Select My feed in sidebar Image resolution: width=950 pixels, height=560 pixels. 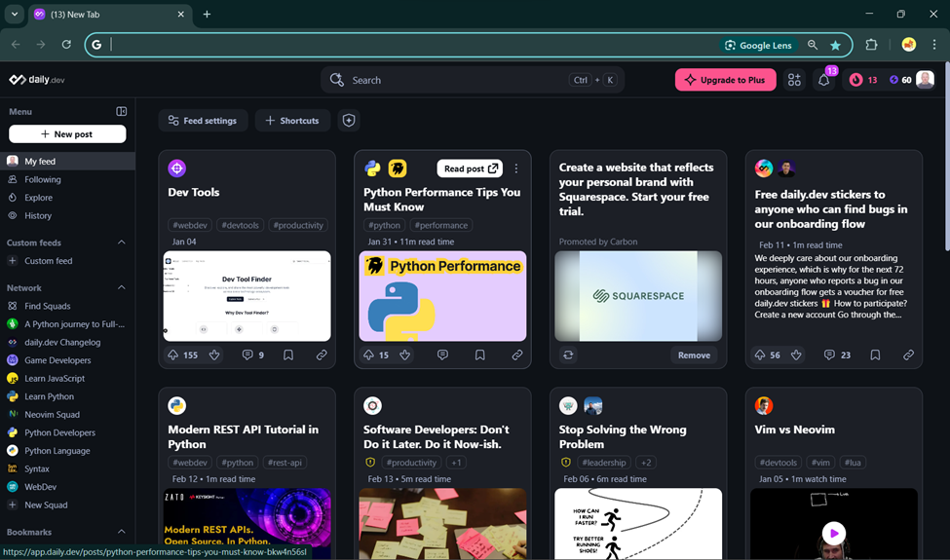click(x=67, y=161)
